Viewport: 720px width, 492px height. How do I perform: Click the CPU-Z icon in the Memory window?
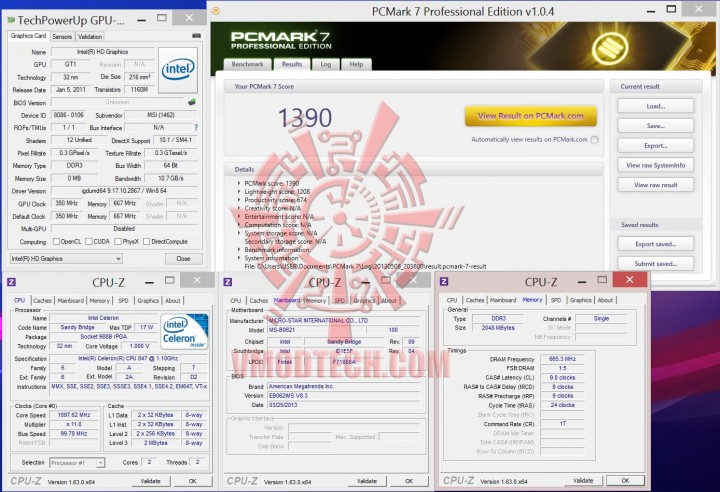444,282
